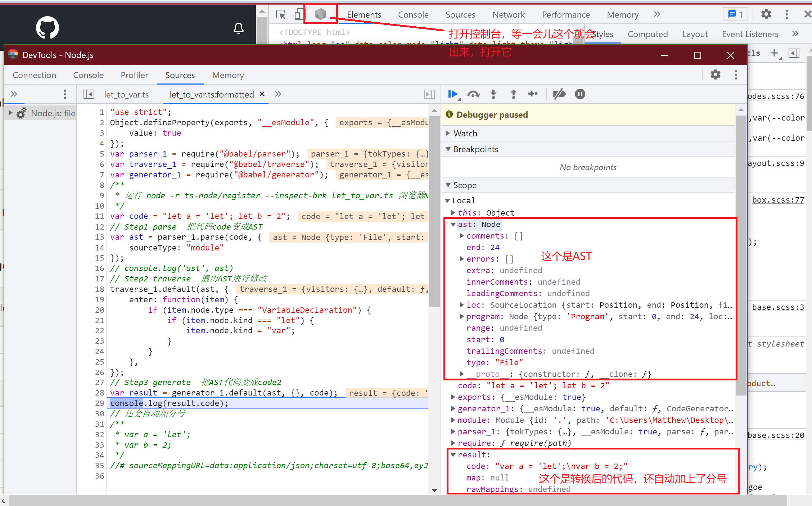Click the Watch section header
812x506 pixels.
tap(465, 133)
